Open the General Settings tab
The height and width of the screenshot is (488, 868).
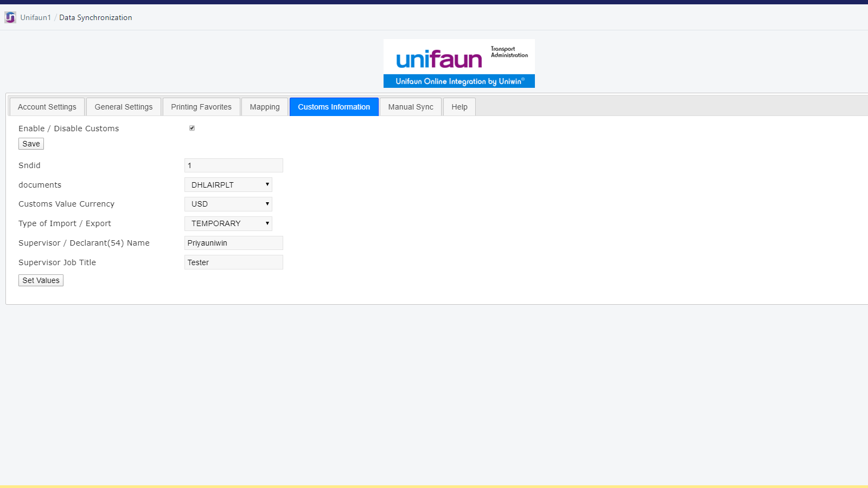pos(124,107)
